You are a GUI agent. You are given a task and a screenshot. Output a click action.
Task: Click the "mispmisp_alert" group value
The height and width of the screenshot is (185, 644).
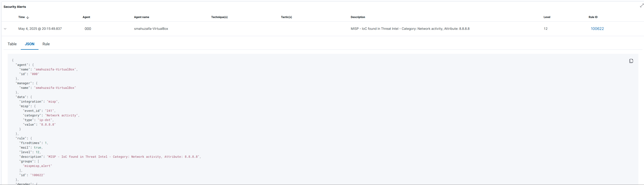tap(37, 166)
